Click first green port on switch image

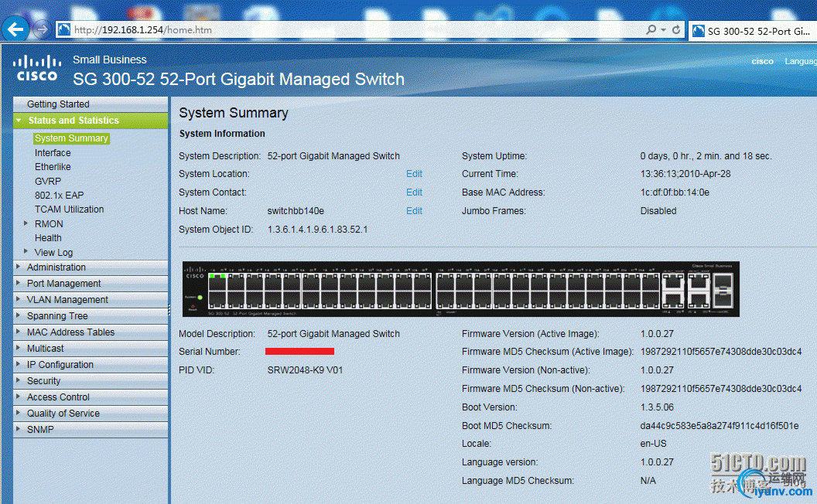(x=212, y=276)
